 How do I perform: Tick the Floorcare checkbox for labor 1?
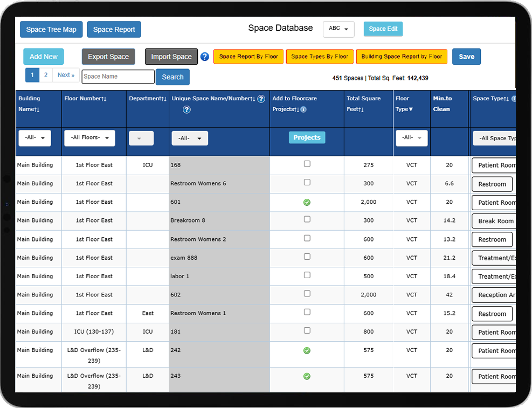(x=307, y=275)
